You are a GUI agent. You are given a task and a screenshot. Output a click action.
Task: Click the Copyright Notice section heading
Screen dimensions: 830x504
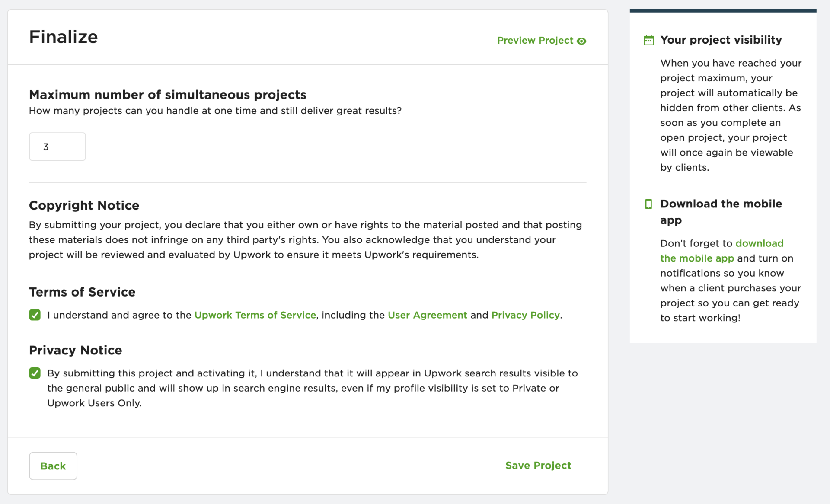click(x=84, y=205)
